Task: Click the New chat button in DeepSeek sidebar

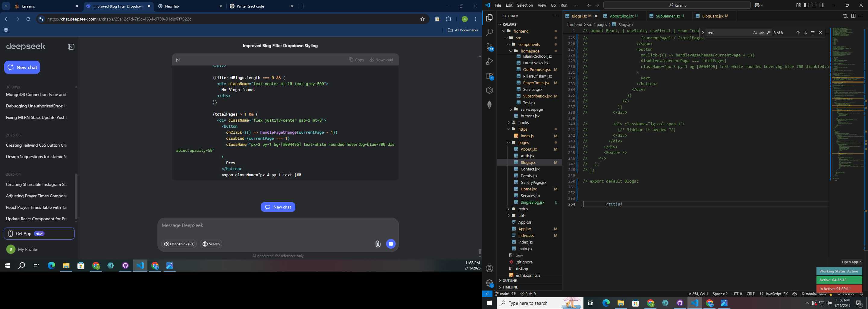Action: click(x=22, y=68)
